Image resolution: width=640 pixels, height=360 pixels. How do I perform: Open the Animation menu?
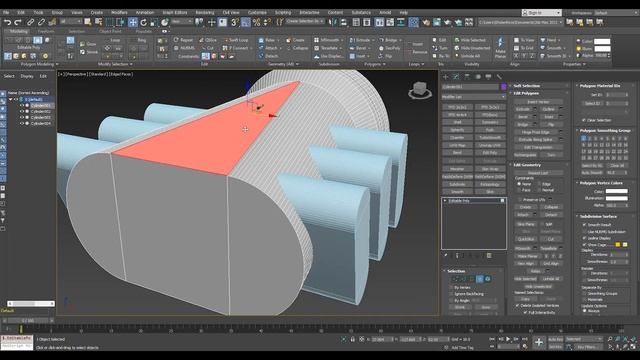pos(145,13)
